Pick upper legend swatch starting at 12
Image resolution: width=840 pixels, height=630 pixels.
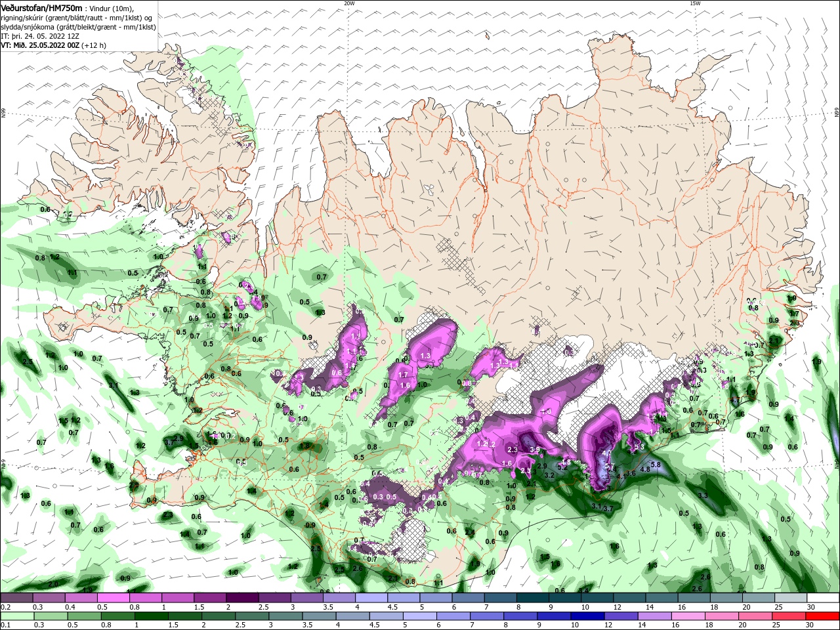630,598
